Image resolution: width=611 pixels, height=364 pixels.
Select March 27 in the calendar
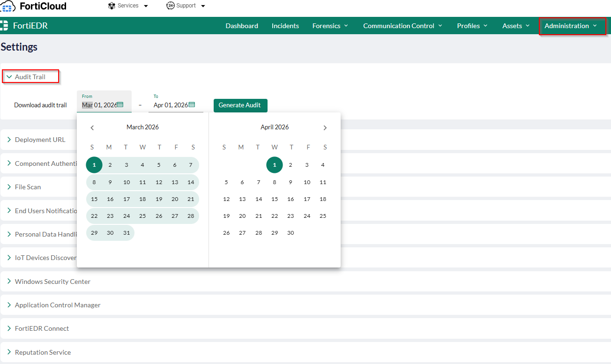[175, 216]
